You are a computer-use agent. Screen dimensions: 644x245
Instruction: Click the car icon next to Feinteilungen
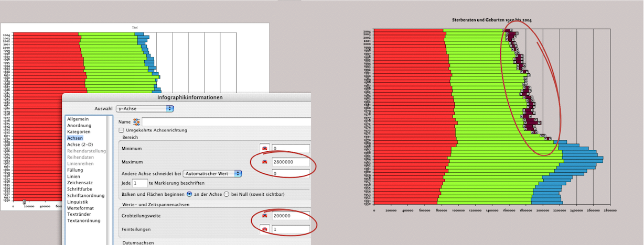[x=265, y=229]
